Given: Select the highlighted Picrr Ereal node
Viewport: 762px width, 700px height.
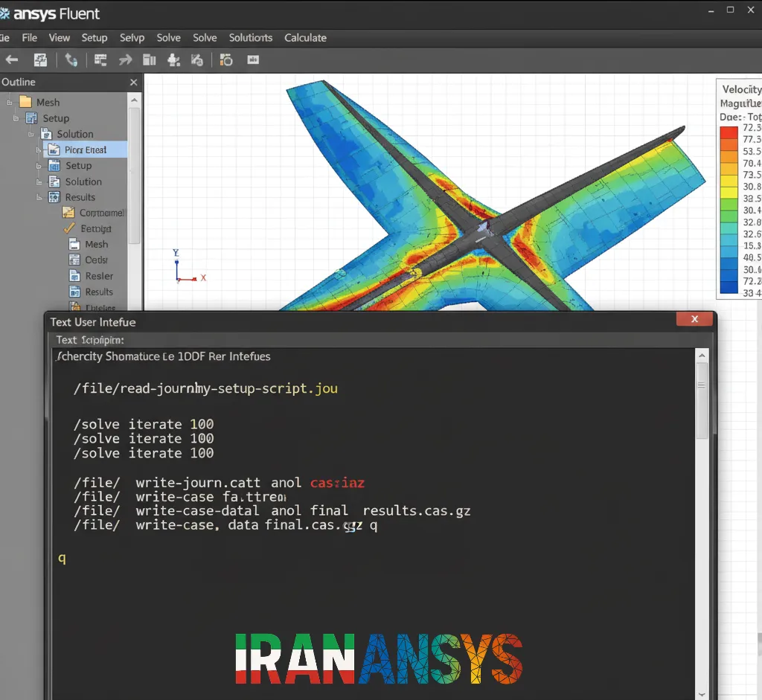Looking at the screenshot, I should click(x=85, y=150).
